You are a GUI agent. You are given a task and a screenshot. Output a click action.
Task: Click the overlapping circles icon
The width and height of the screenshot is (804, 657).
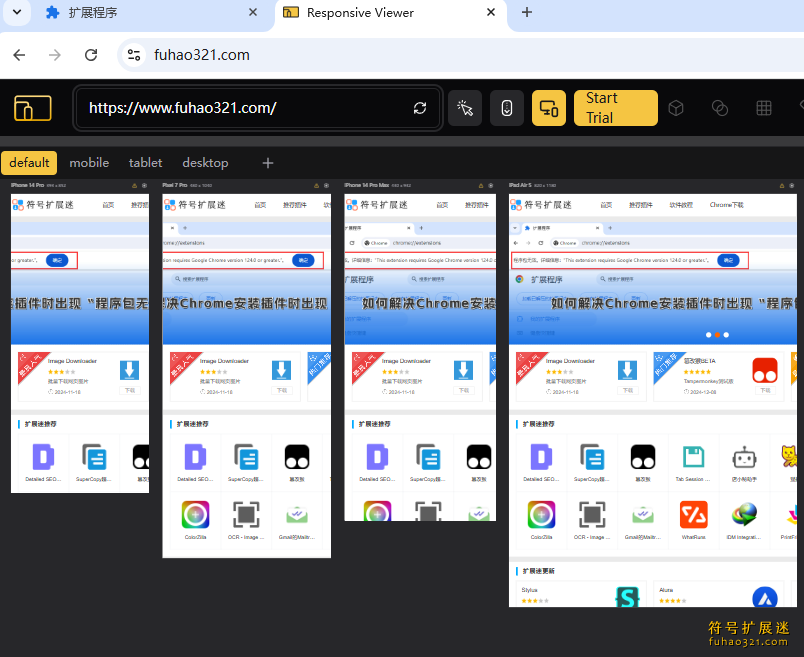click(x=720, y=108)
